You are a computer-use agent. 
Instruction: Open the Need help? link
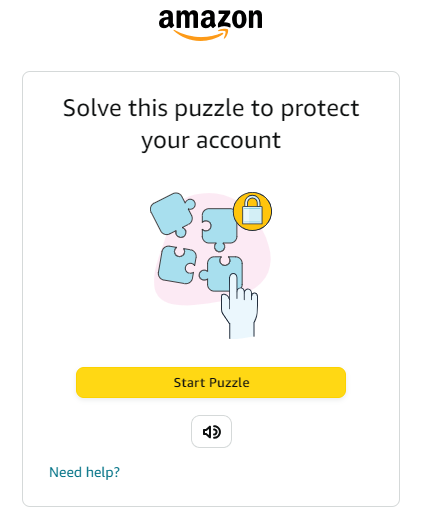[x=84, y=472]
